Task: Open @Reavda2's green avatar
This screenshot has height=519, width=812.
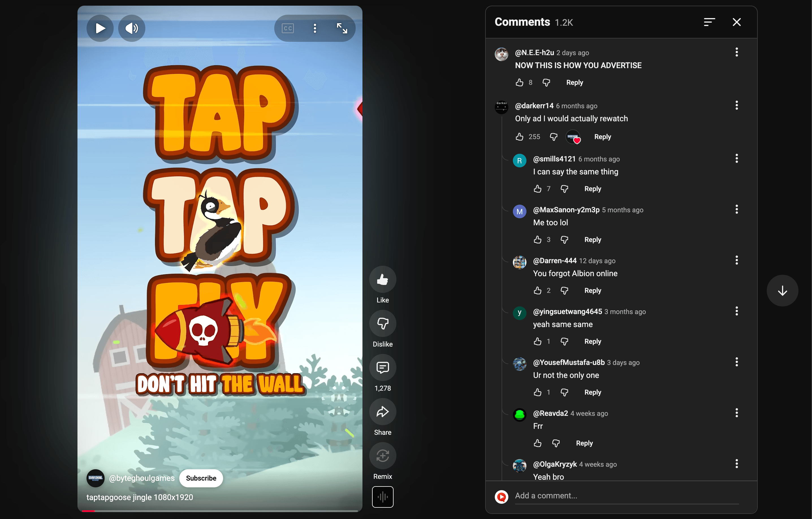Action: point(519,415)
